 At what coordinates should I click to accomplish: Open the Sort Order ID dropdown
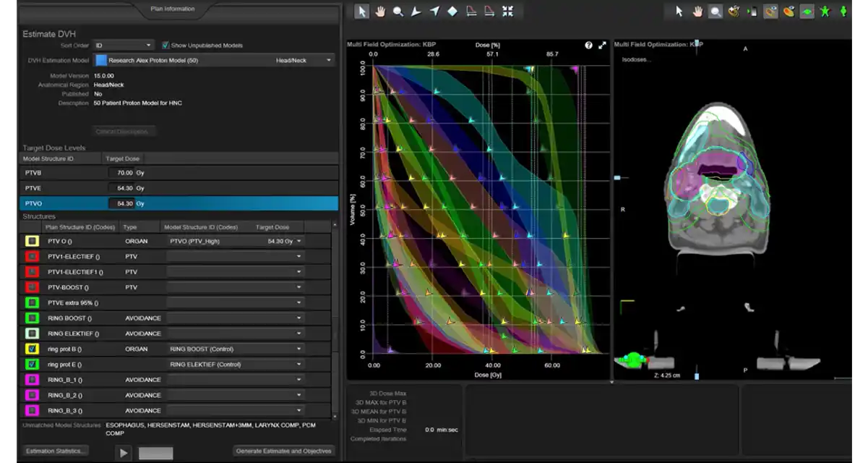[123, 46]
